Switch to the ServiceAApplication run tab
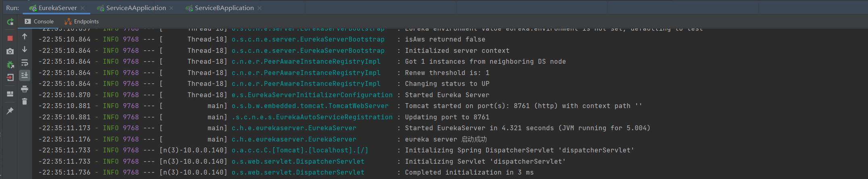The width and height of the screenshot is (868, 179). click(x=136, y=8)
